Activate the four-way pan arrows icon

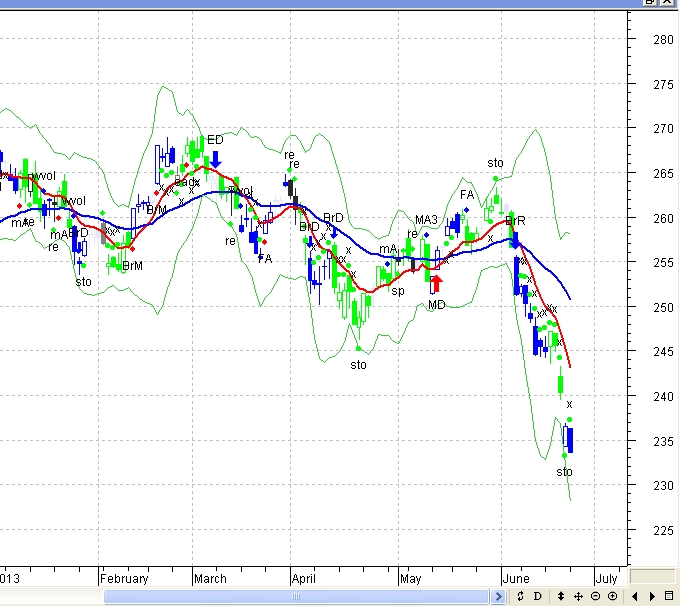(x=579, y=596)
